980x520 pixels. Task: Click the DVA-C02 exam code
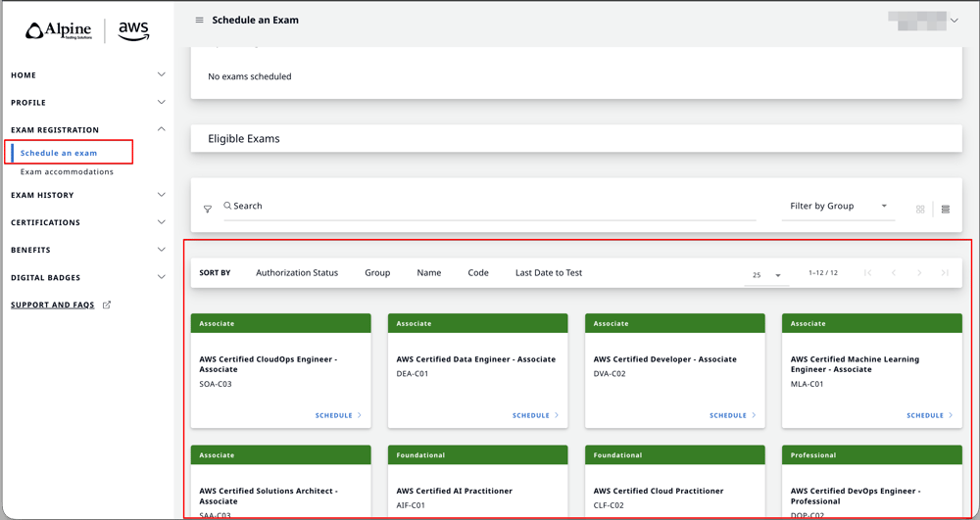[x=610, y=374]
